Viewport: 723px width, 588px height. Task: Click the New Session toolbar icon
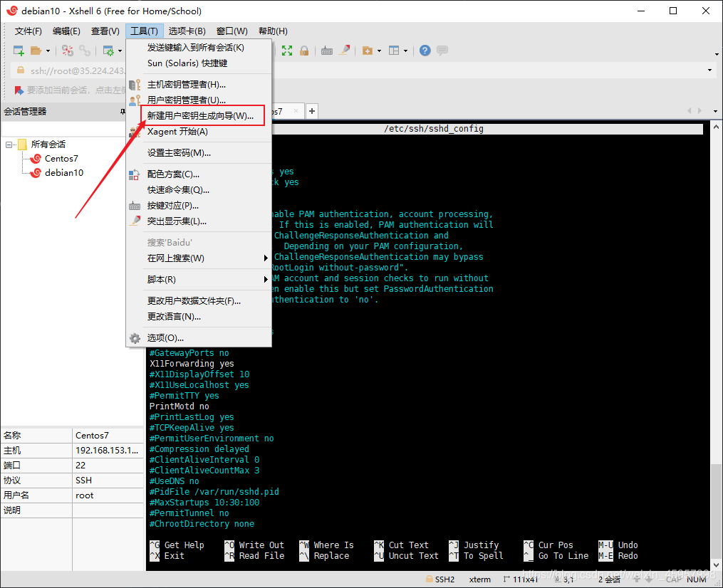click(19, 51)
